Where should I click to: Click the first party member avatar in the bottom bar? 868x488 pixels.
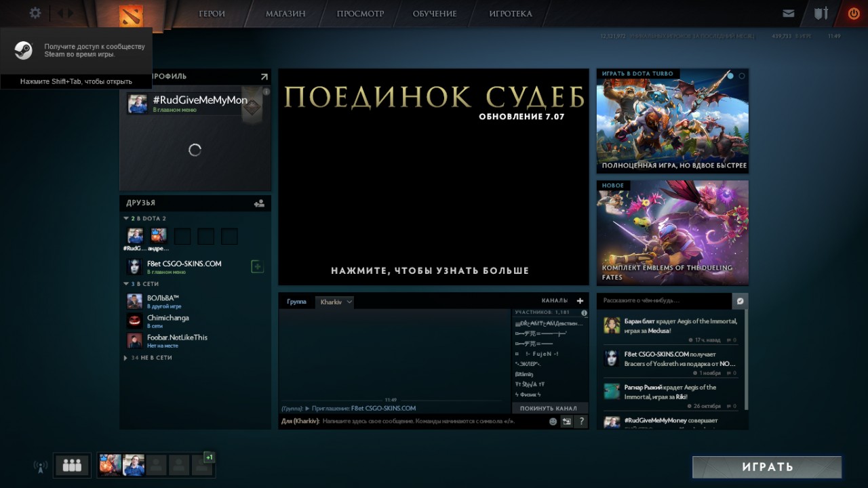[111, 465]
